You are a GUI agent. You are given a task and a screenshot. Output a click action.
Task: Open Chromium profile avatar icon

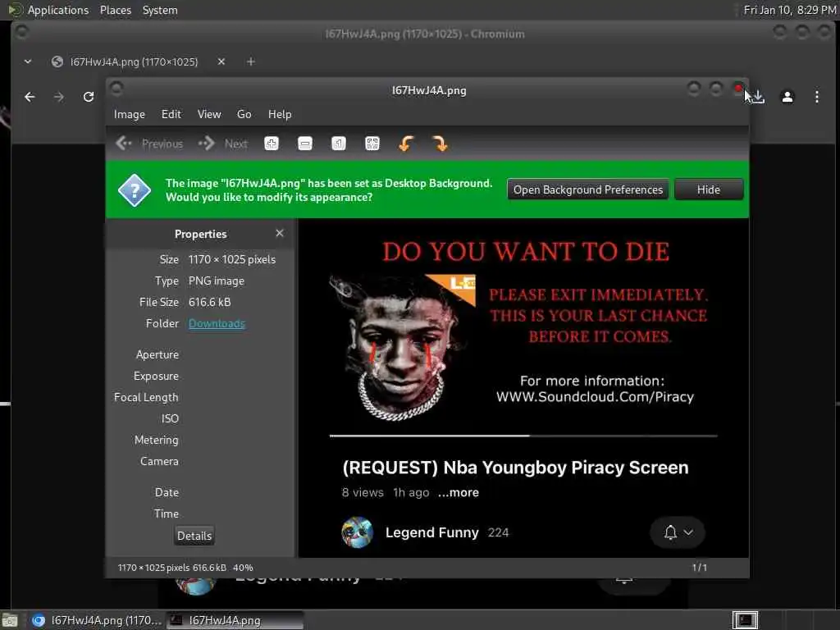click(x=787, y=97)
